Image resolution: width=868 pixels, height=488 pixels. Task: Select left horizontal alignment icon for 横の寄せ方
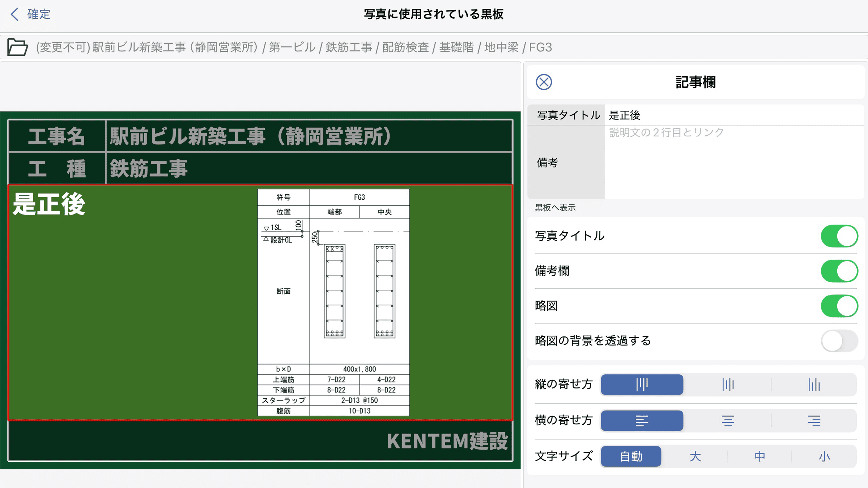click(x=642, y=420)
